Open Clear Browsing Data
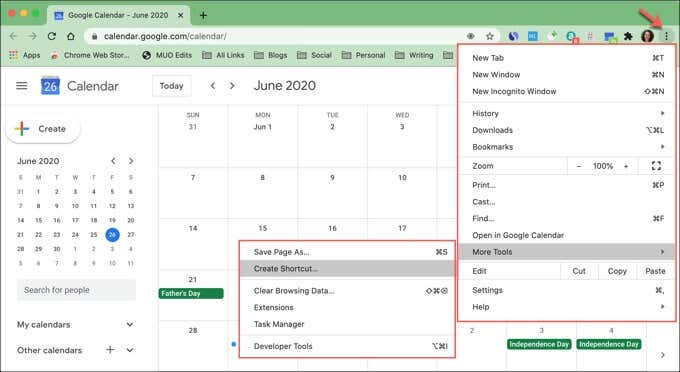The height and width of the screenshot is (372, 680). (x=347, y=291)
